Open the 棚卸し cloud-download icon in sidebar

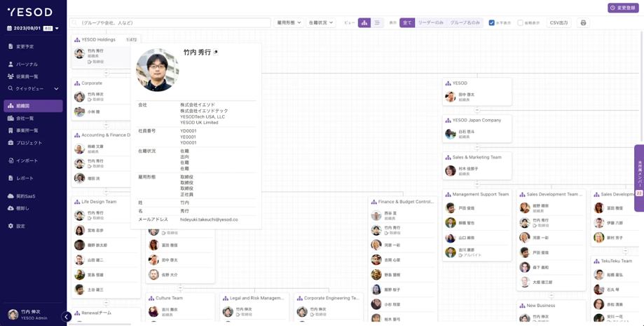pos(11,208)
